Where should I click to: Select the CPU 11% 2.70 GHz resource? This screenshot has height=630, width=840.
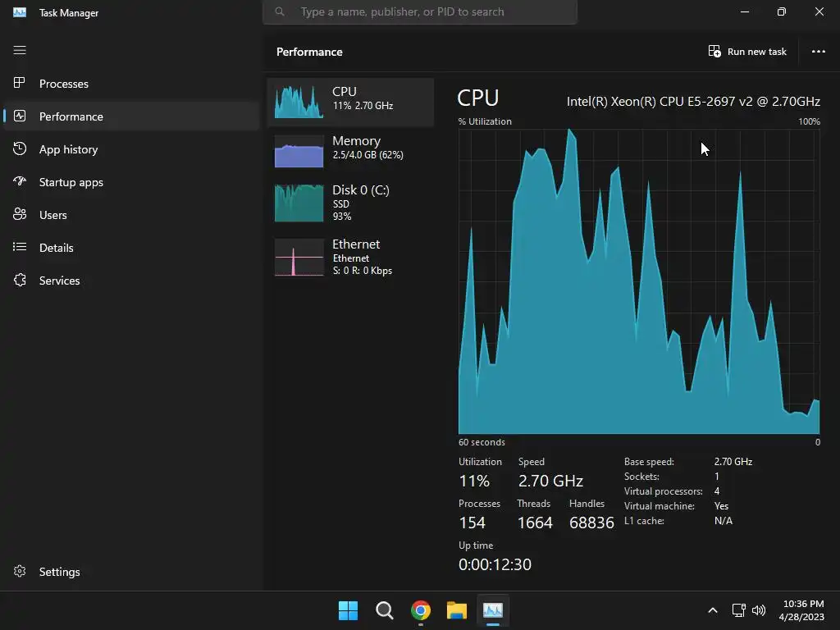tap(350, 102)
